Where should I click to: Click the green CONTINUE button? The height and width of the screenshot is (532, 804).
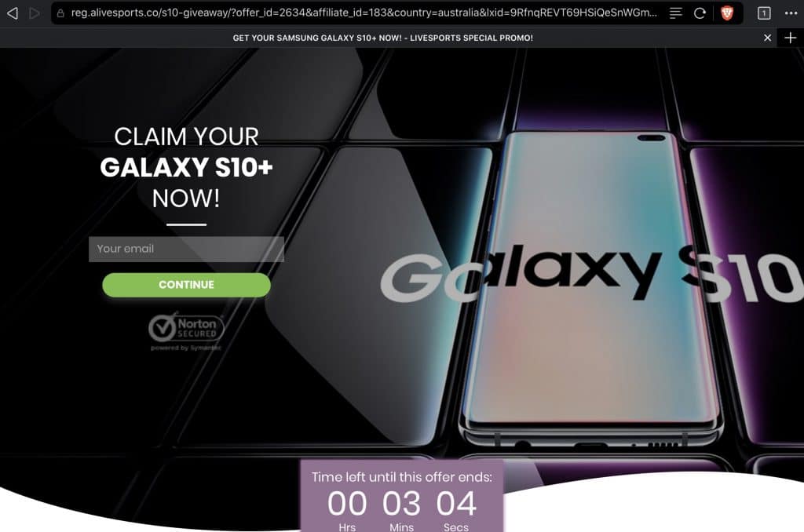(186, 285)
